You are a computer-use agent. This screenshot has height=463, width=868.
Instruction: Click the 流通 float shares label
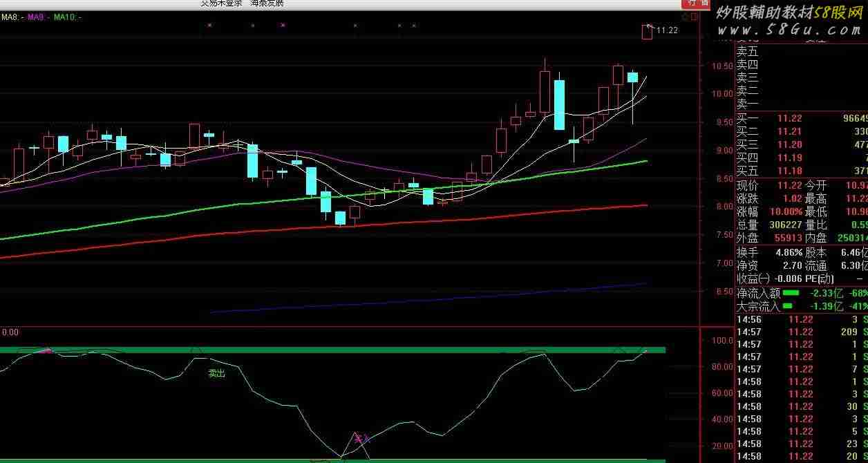pos(815,265)
